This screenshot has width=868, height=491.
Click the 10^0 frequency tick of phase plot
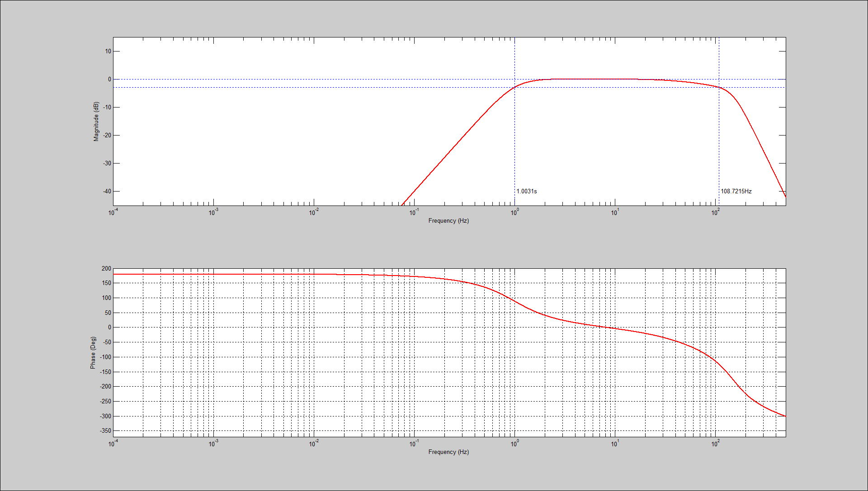click(514, 444)
